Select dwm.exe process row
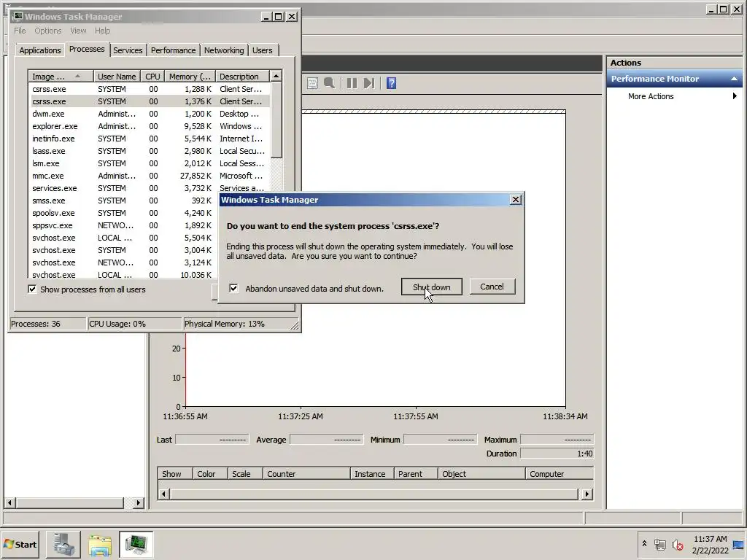 [149, 114]
